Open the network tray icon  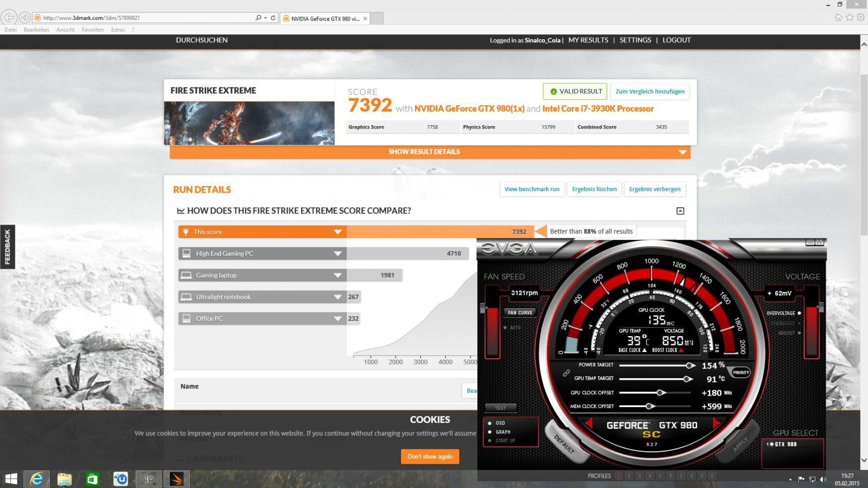[x=812, y=479]
